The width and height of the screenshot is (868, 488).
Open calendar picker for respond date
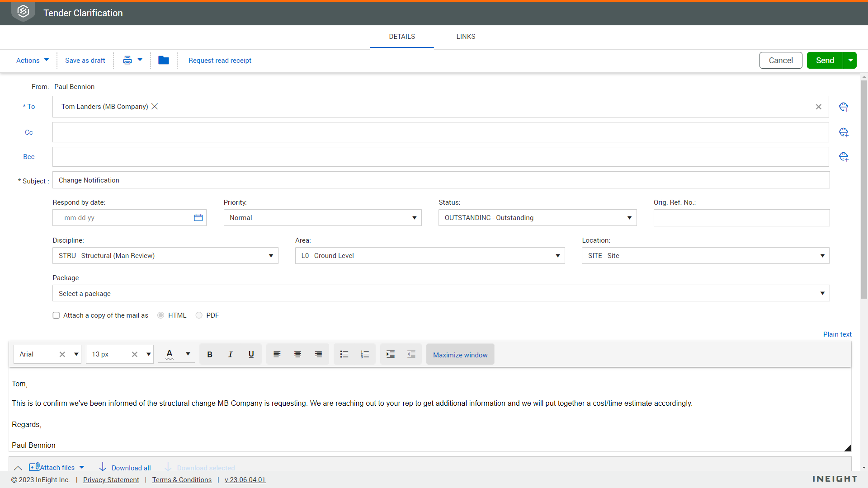[198, 218]
